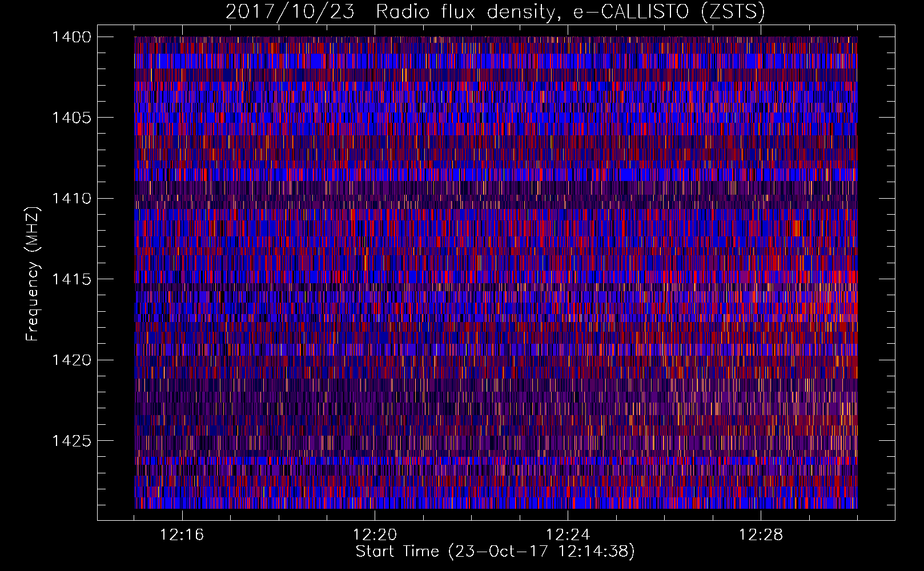Select the 1425 frequency tick label

tap(71, 441)
